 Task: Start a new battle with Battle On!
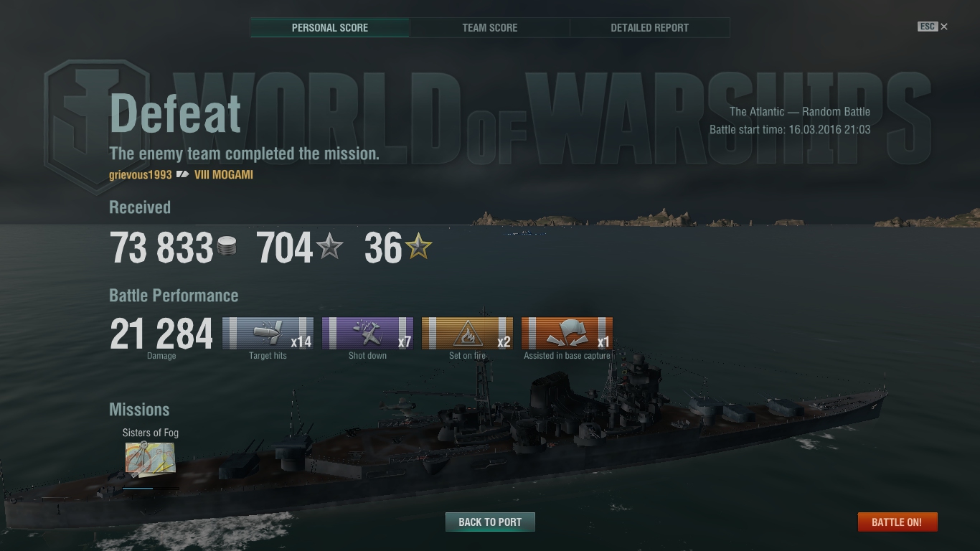coord(897,522)
